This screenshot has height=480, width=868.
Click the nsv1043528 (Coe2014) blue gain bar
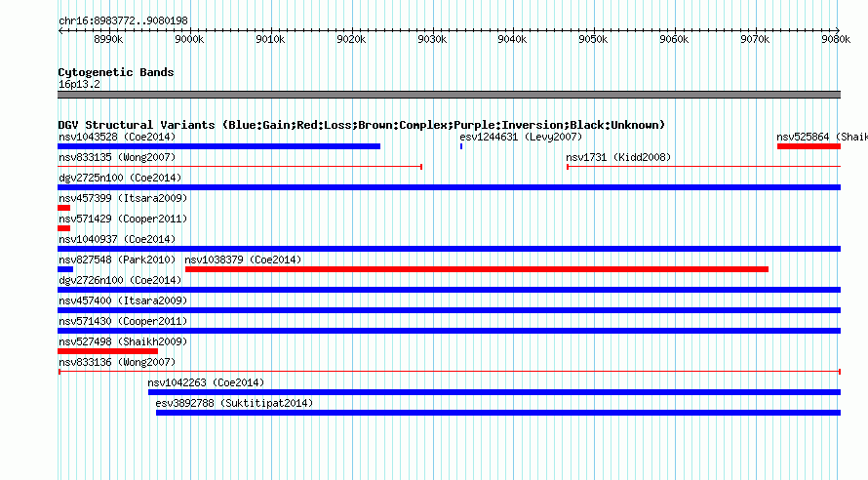tap(218, 146)
